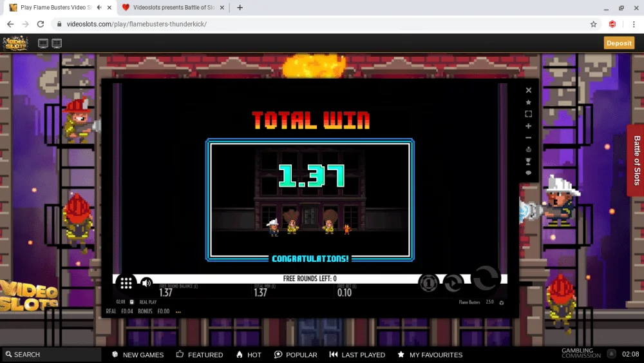Switch to single screen view icon

43,43
